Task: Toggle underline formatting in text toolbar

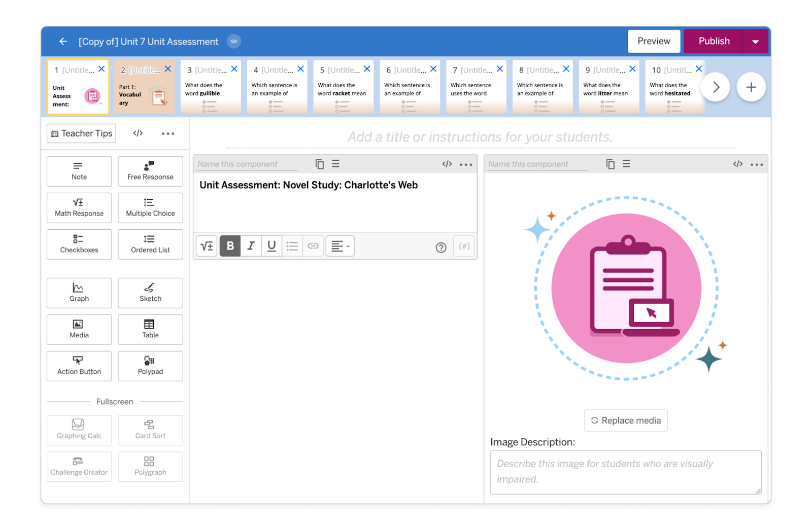Action: (x=272, y=246)
